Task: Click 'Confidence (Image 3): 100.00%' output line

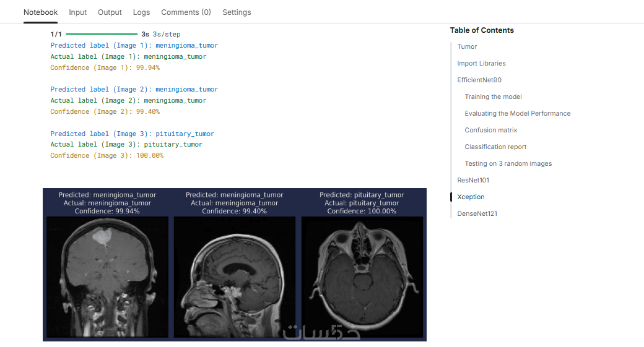Action: point(107,155)
